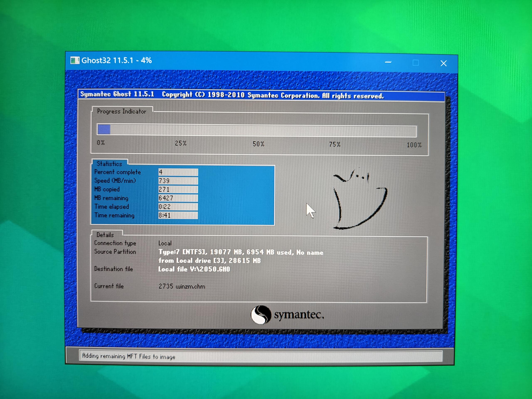Select the MB copied value 271

click(178, 190)
